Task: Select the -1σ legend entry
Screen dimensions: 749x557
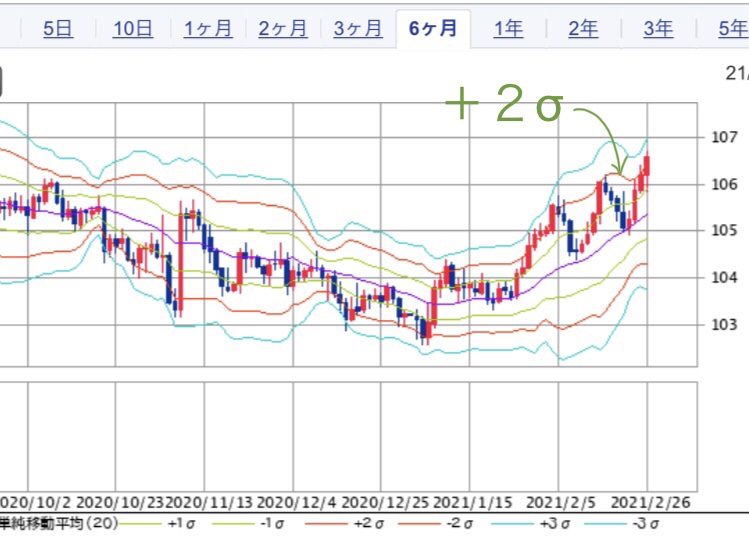Action: click(x=271, y=523)
